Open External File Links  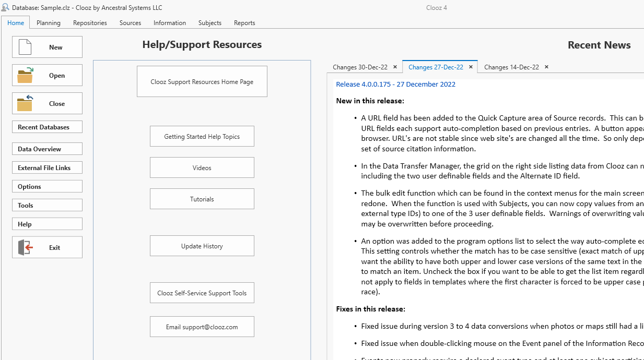click(47, 167)
